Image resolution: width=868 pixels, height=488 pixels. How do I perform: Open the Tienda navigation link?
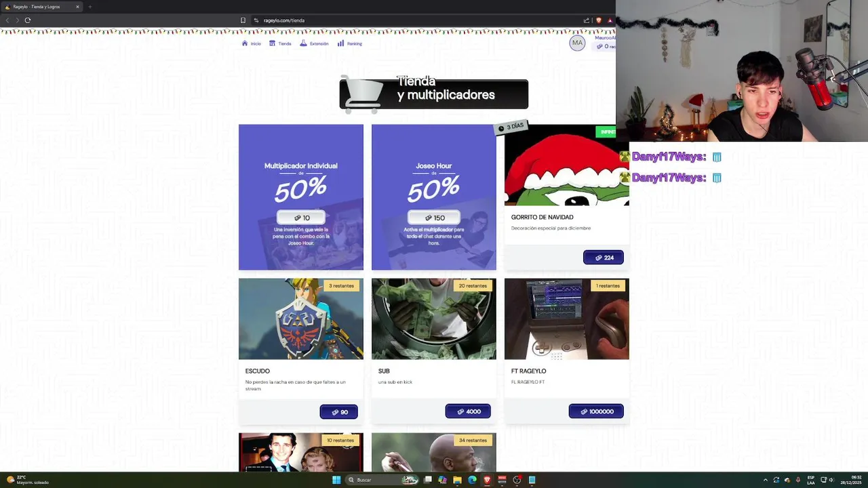click(x=280, y=43)
